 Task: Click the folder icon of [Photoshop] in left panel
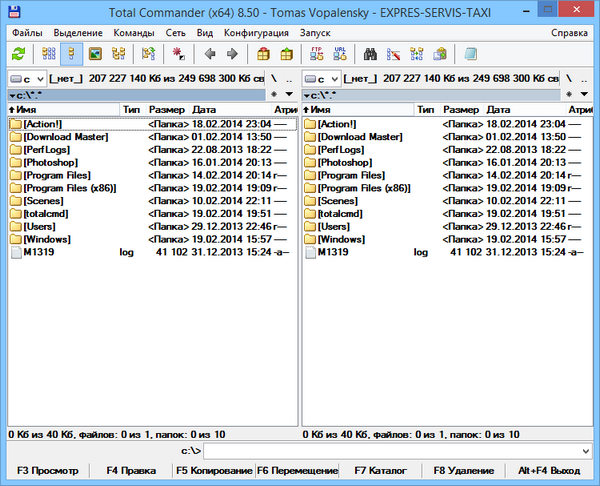tap(15, 162)
